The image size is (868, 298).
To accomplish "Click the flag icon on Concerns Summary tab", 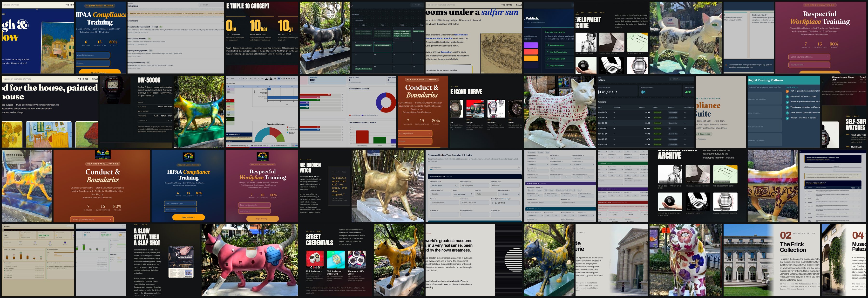I will coord(229,146).
